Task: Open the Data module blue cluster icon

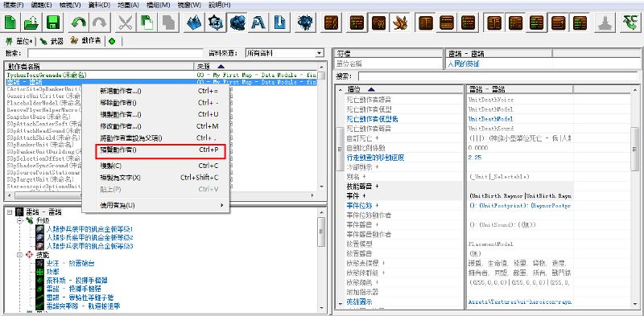Action: pos(237,22)
